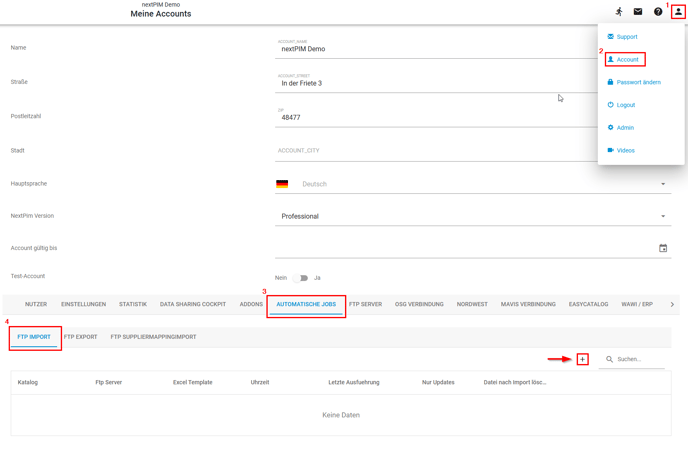Select the FTP Import sub-tab

[34, 337]
